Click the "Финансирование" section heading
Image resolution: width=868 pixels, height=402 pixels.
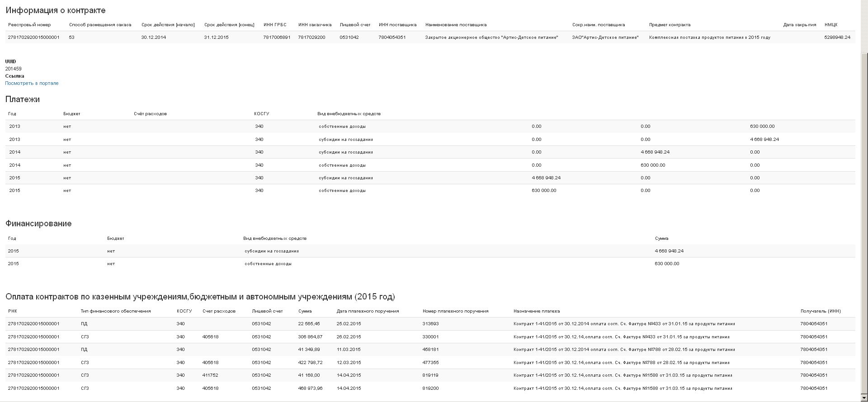pyautogui.click(x=38, y=224)
